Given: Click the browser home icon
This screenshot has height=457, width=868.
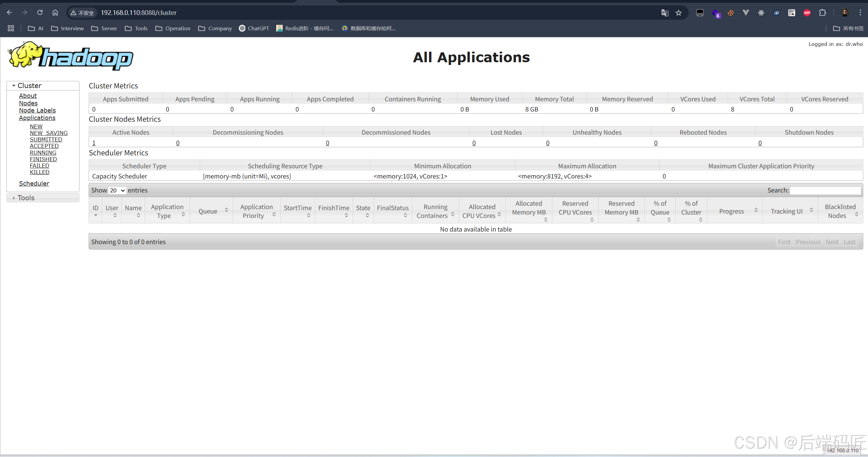Looking at the screenshot, I should click(x=55, y=13).
